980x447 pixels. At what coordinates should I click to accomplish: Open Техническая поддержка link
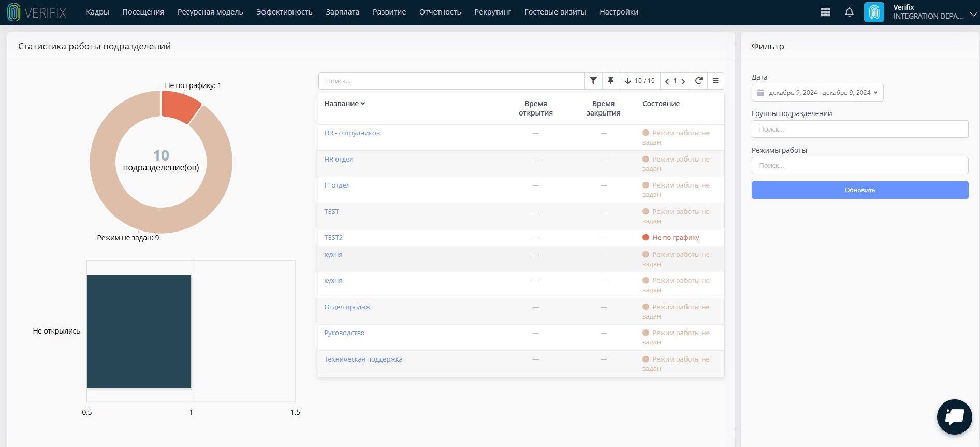point(363,359)
